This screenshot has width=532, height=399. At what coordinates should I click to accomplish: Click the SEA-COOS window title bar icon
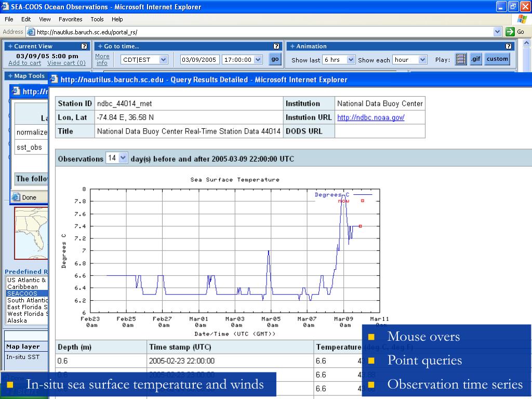5,6
